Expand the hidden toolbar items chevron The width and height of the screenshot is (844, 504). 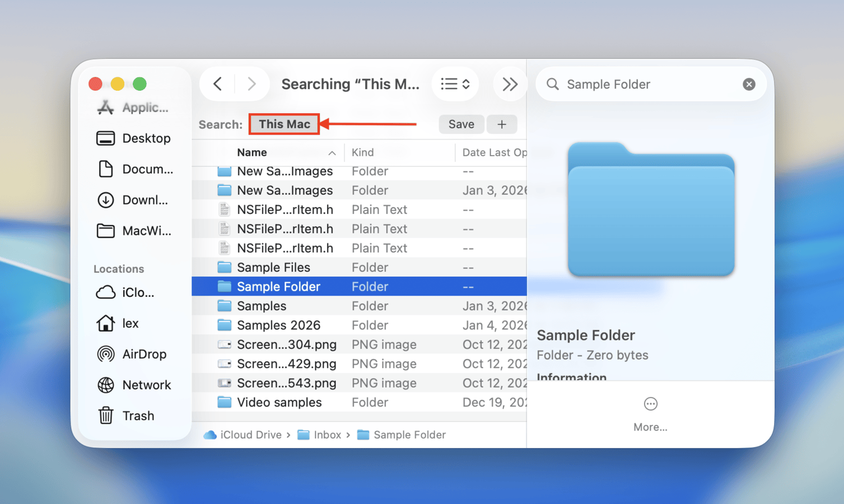click(510, 84)
